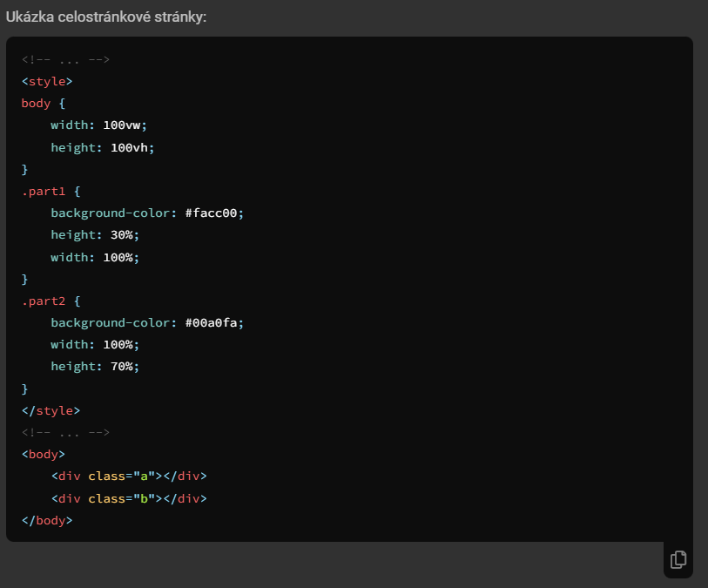
Task: Click the copy-to-clipboard icon
Action: coord(678,560)
